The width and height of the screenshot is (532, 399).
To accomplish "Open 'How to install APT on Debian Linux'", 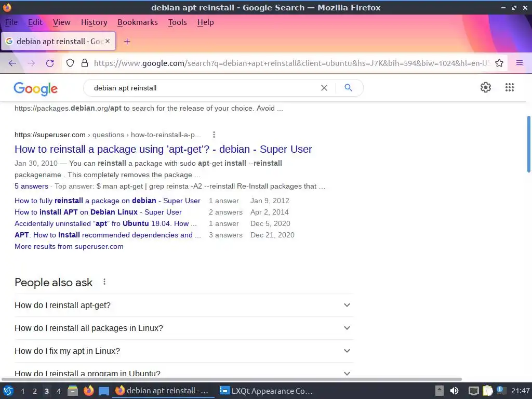I will [98, 212].
